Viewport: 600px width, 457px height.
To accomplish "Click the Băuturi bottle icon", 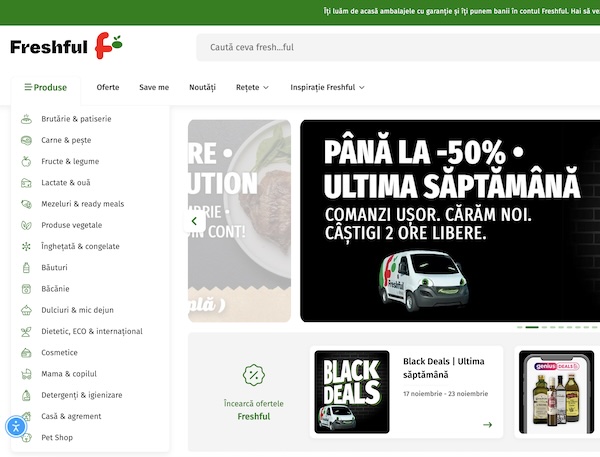I will point(26,267).
